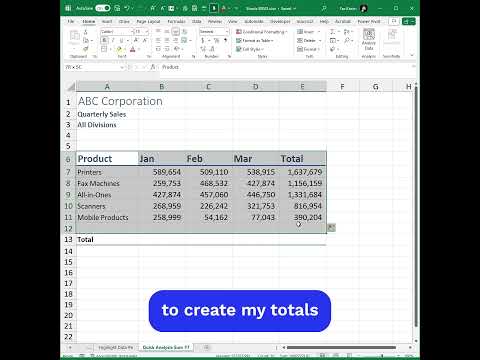Toggle Underline formatting
Viewport: 480px width, 360px height.
pos(121,40)
